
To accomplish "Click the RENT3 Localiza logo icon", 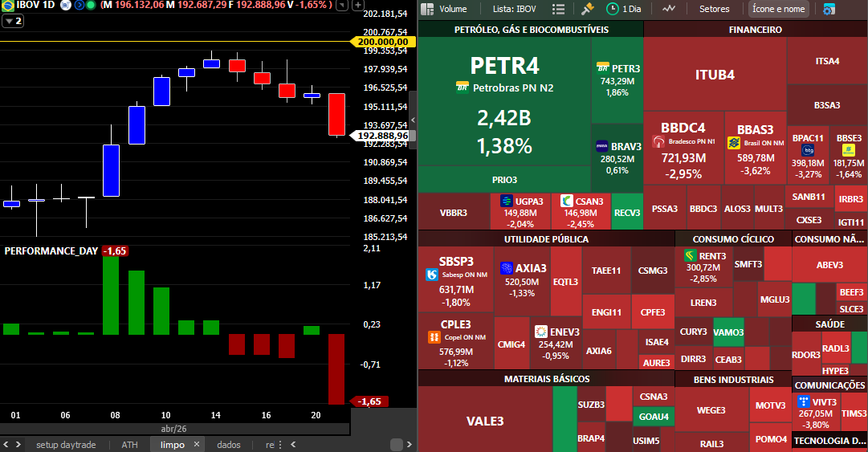I will [x=690, y=255].
